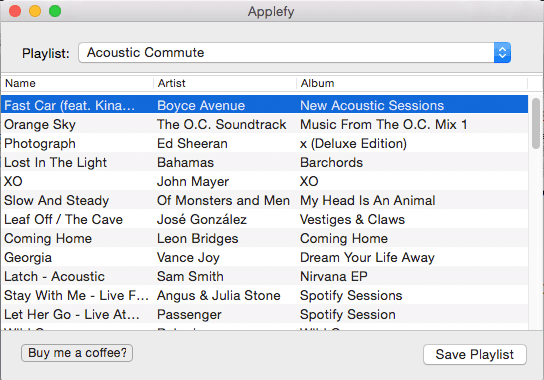Click Buy me a coffee button
This screenshot has height=380, width=544.
point(77,353)
